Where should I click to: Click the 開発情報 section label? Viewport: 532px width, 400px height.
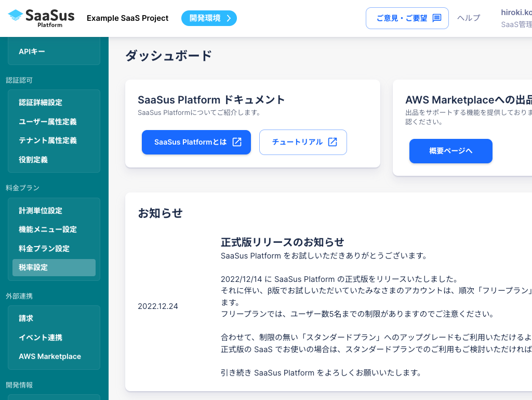pyautogui.click(x=19, y=385)
